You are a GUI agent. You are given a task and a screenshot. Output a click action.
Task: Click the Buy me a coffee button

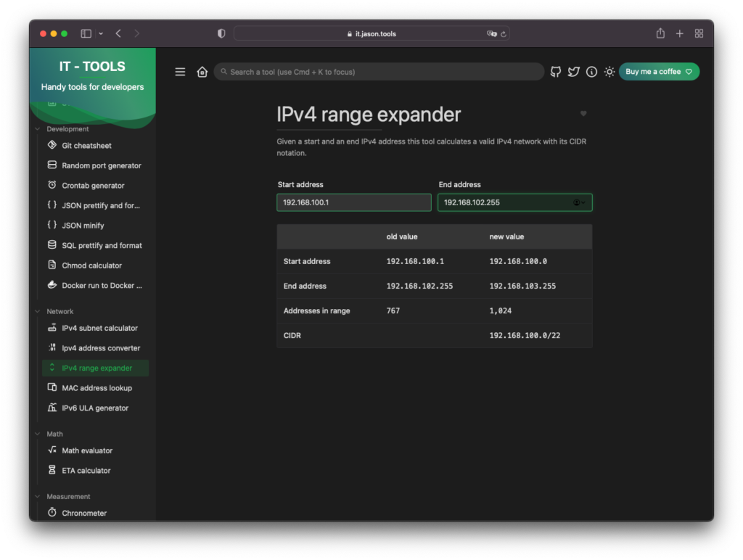(x=659, y=72)
